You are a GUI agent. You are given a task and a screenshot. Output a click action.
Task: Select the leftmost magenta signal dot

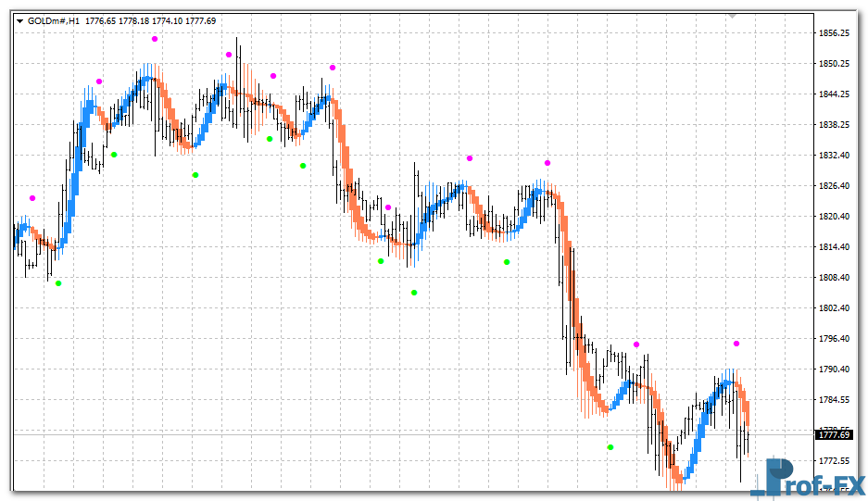coord(32,198)
